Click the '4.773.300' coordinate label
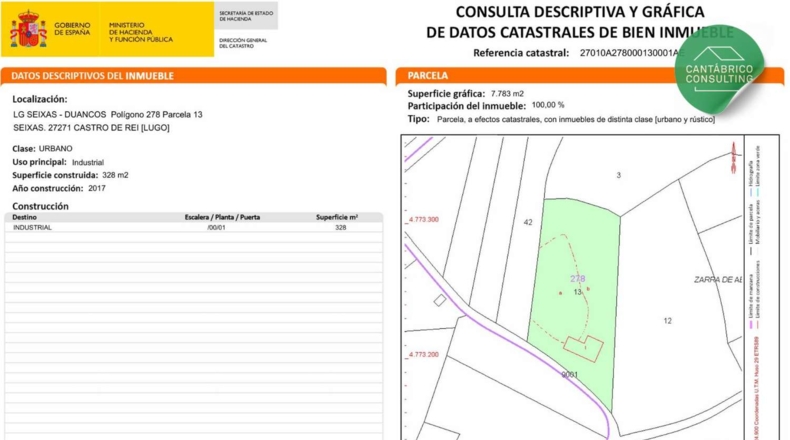This screenshot has width=790, height=440. 424,220
